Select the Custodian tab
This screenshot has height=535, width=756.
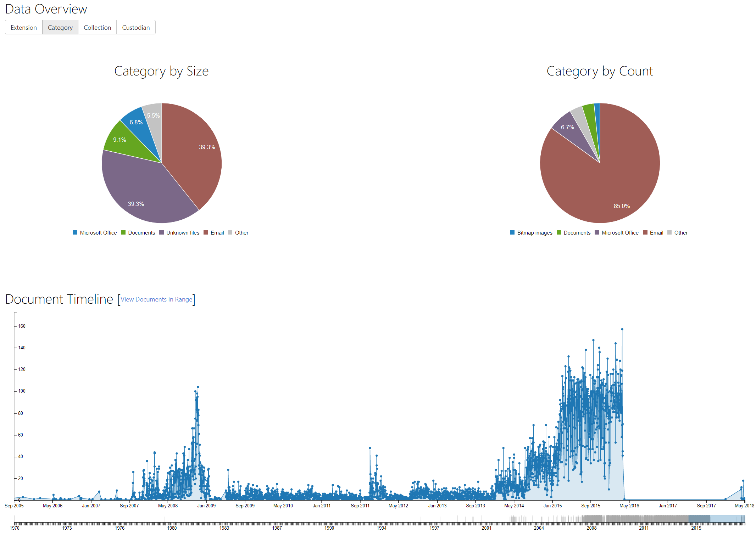[136, 27]
